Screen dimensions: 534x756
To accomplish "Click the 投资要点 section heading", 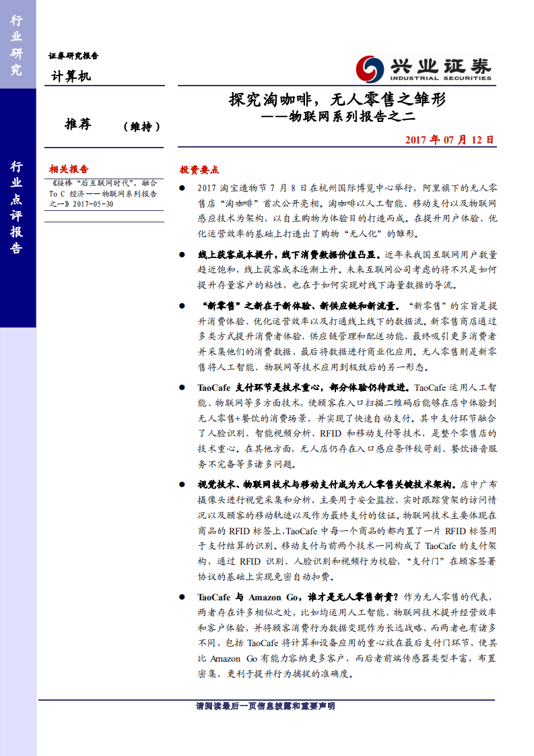I will pos(199,170).
